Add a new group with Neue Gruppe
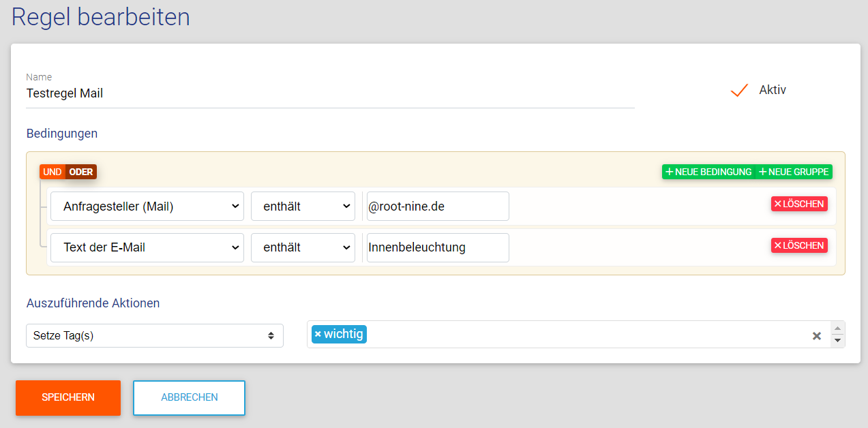The height and width of the screenshot is (428, 868). [x=794, y=172]
